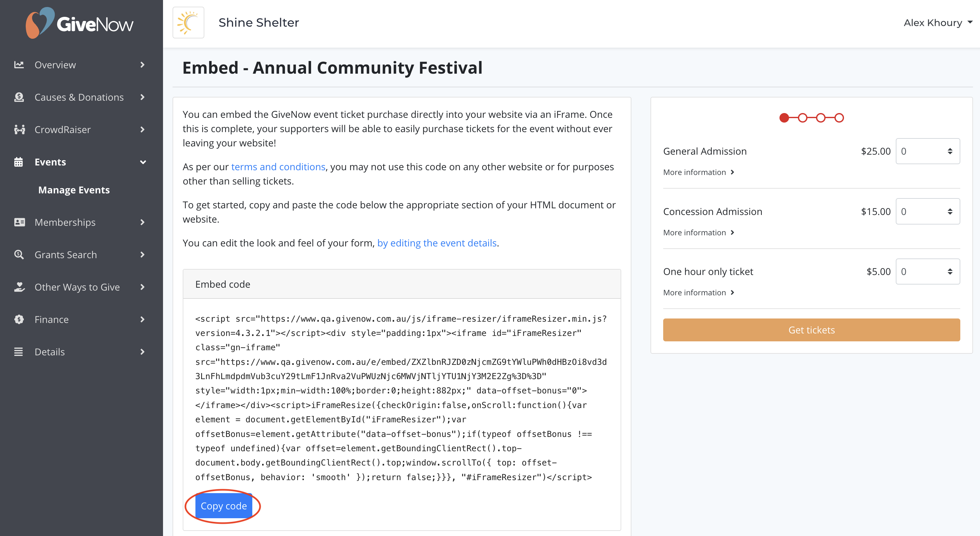Open Concession Admission quantity selector
This screenshot has width=980, height=536.
928,211
